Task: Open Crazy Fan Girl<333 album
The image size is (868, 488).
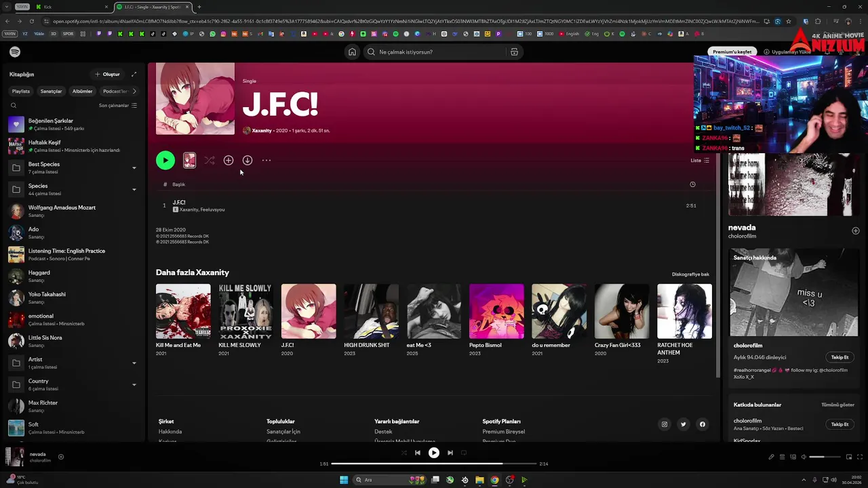Action: 622,320
